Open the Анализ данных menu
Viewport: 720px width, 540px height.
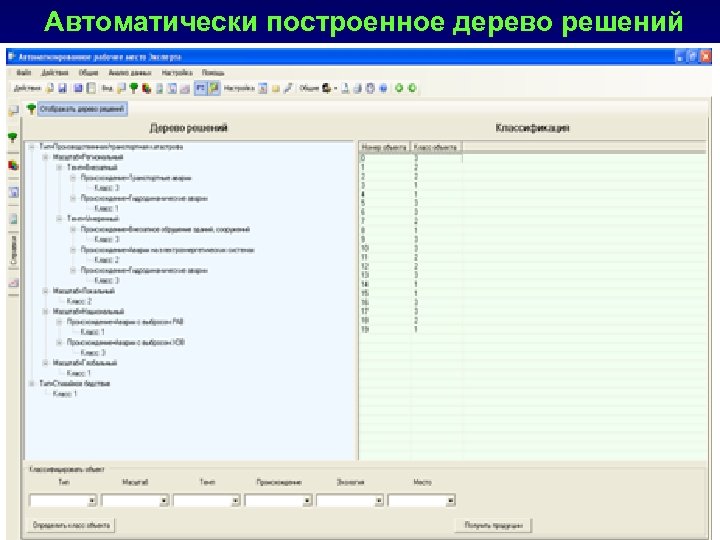click(x=130, y=73)
